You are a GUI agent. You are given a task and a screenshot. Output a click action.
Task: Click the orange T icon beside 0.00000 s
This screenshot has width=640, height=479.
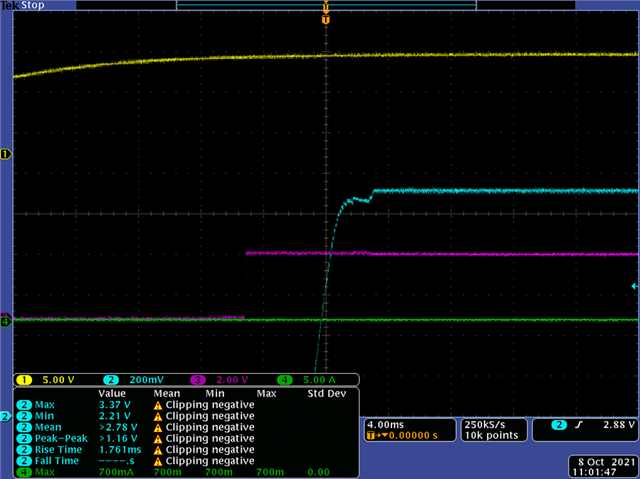click(x=371, y=436)
